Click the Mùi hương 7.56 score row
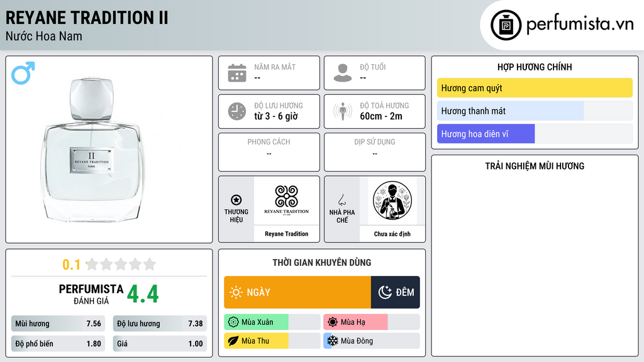The height and width of the screenshot is (362, 644). pos(58,324)
